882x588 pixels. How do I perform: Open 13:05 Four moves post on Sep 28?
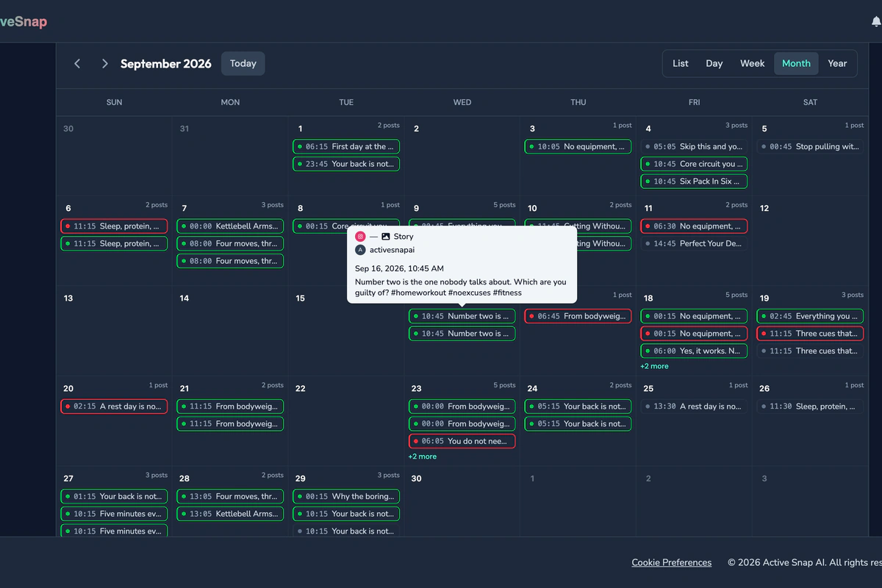pyautogui.click(x=230, y=496)
